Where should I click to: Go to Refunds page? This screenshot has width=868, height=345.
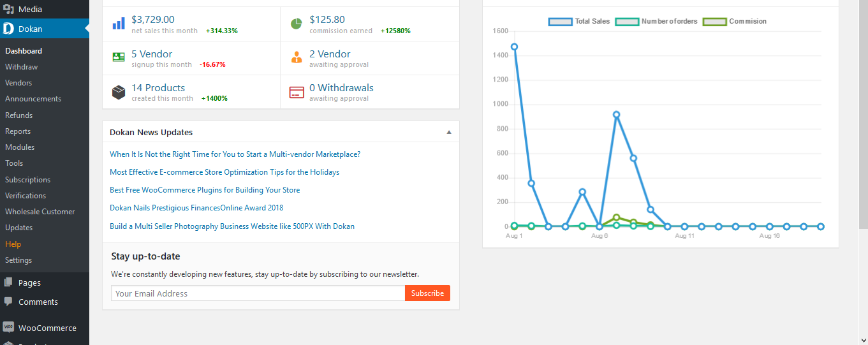point(18,115)
